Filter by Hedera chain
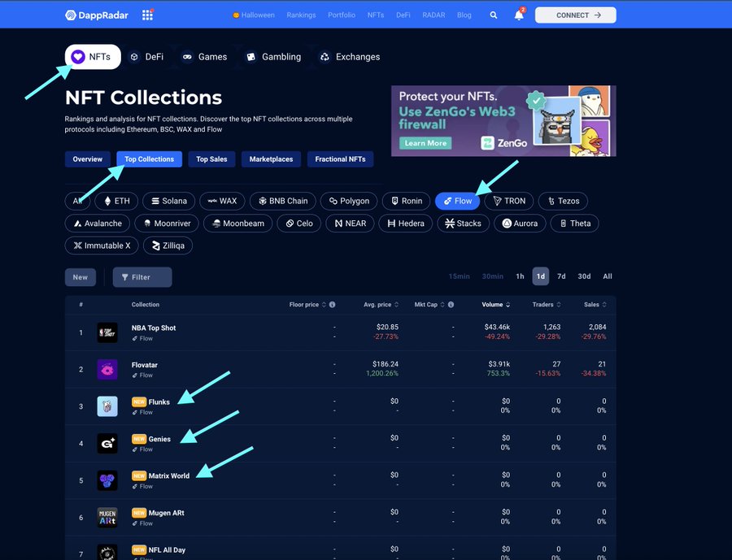Viewport: 732px width, 560px height. coord(406,224)
